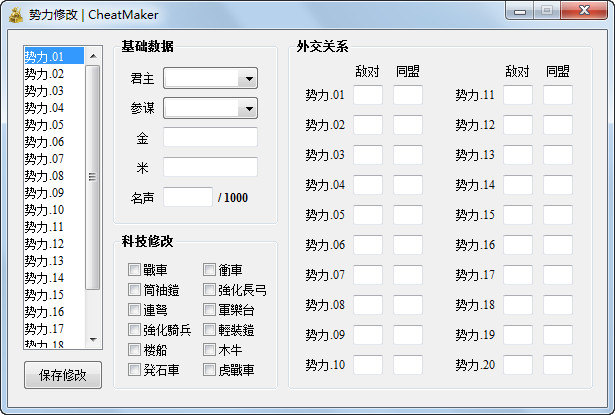Tick the 衝車 checkbox
This screenshot has height=415, width=615.
[210, 270]
